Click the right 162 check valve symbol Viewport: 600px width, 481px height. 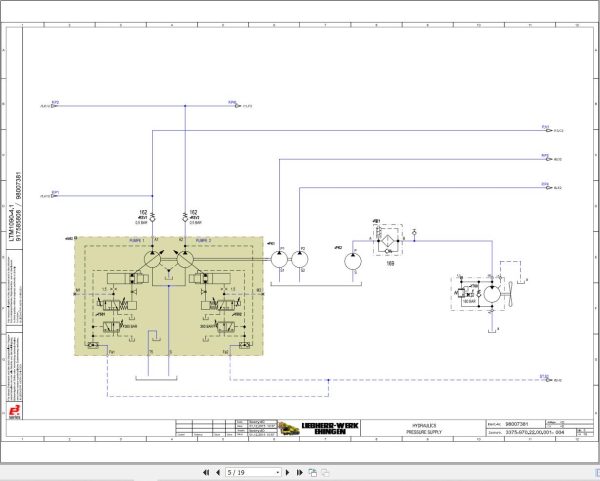185,218
